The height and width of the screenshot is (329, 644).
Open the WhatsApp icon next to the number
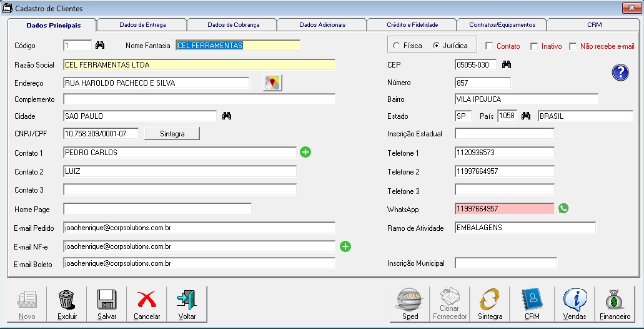(563, 209)
